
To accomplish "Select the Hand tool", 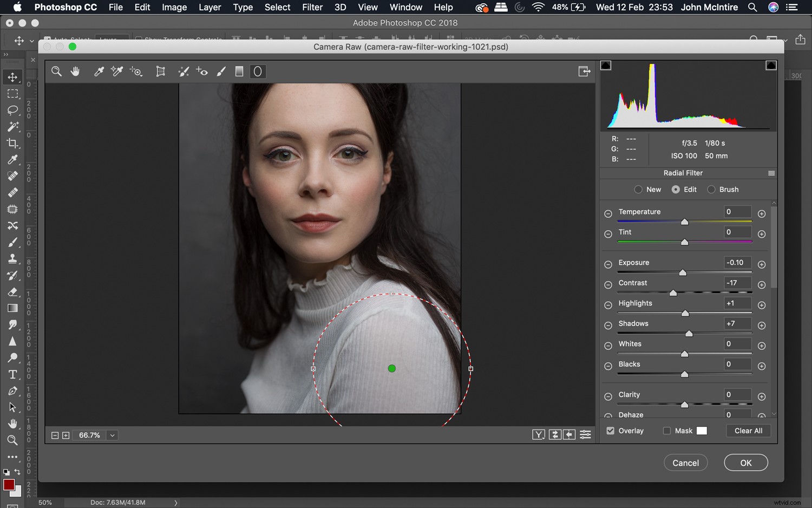I will click(x=75, y=71).
